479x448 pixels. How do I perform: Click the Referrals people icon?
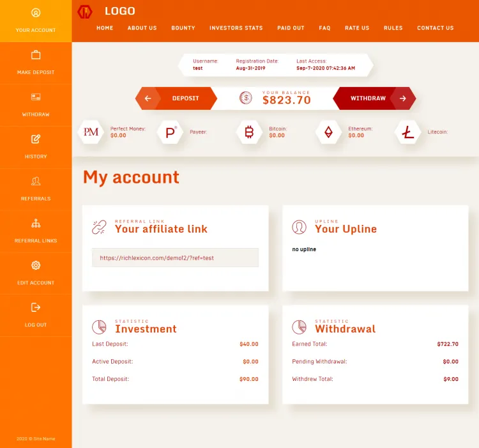tap(36, 182)
